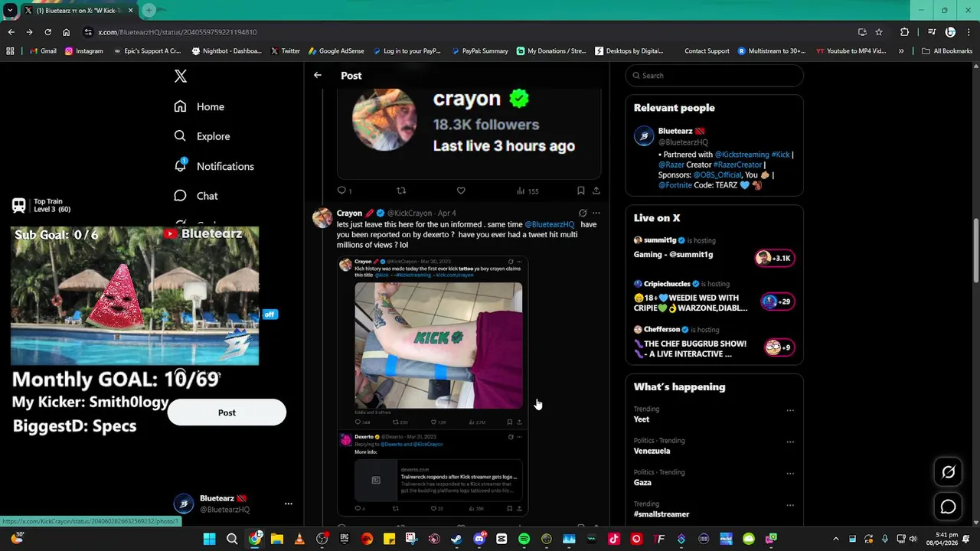Screen dimensions: 980x551
Task: Share the crayon 18.3K followers post
Action: 596,191
